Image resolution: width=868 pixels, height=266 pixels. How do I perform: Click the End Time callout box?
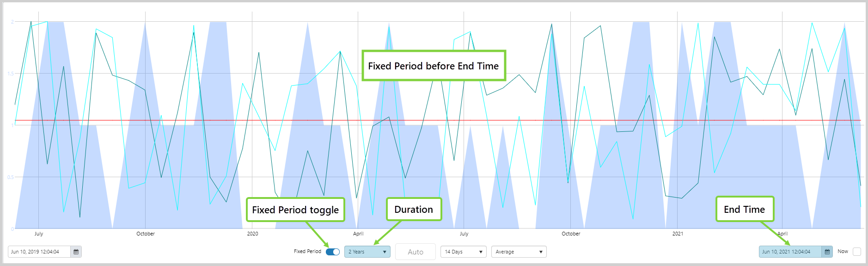click(744, 210)
